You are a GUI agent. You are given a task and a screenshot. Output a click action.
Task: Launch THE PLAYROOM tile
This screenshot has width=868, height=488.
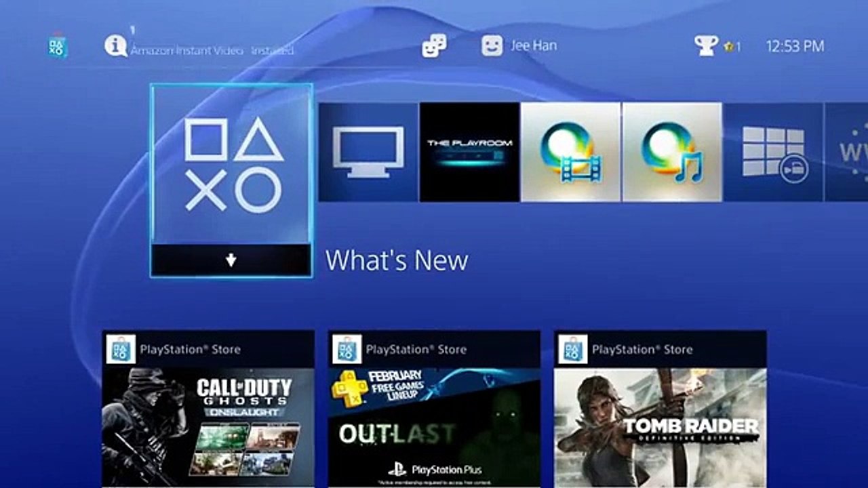click(x=469, y=152)
